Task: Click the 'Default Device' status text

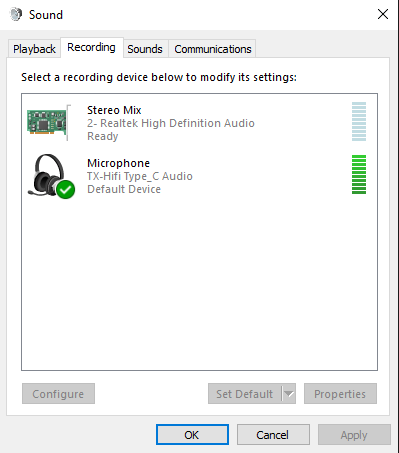Action: pos(124,189)
